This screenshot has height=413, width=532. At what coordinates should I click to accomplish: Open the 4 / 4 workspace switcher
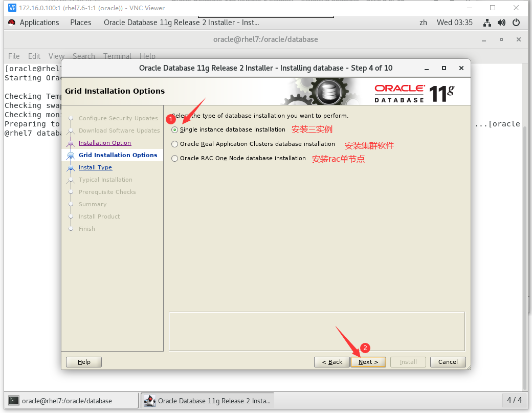(514, 400)
